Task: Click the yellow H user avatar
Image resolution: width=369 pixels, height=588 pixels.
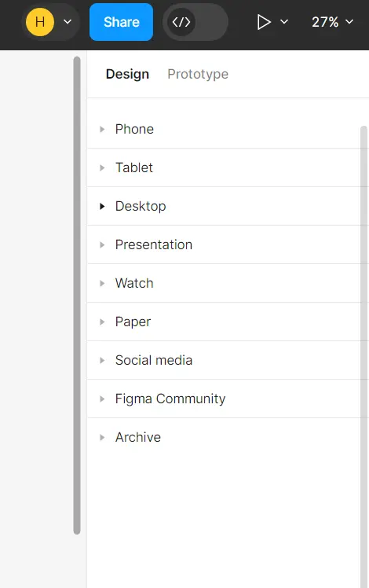Action: (40, 22)
